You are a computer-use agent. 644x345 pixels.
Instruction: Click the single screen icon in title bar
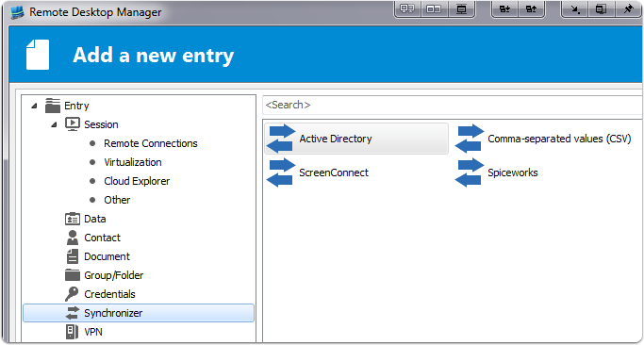pyautogui.click(x=462, y=9)
